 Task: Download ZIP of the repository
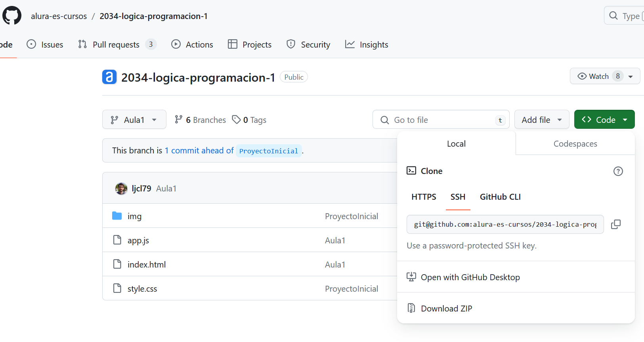[447, 308]
